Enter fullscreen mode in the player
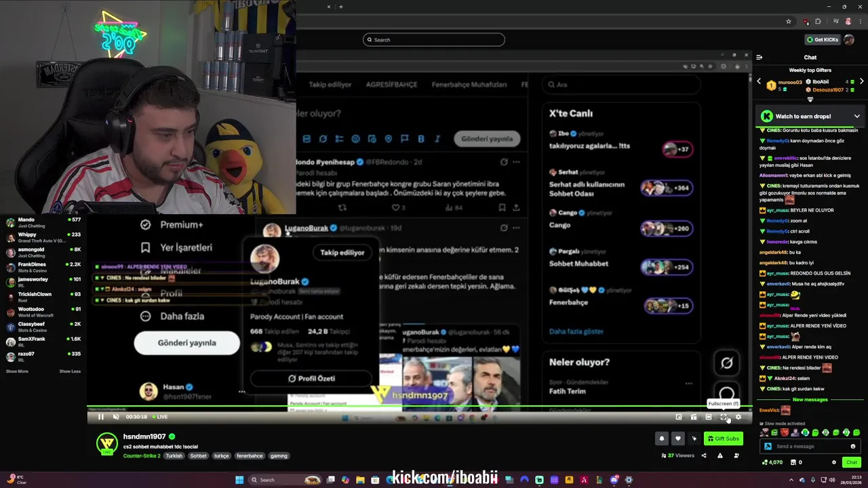 [x=724, y=417]
